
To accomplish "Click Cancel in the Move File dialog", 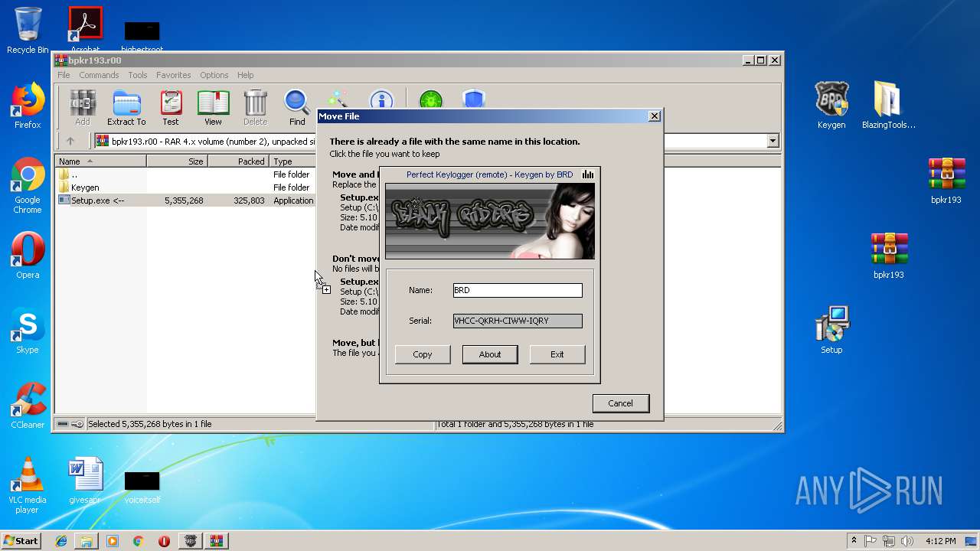I will click(x=620, y=403).
